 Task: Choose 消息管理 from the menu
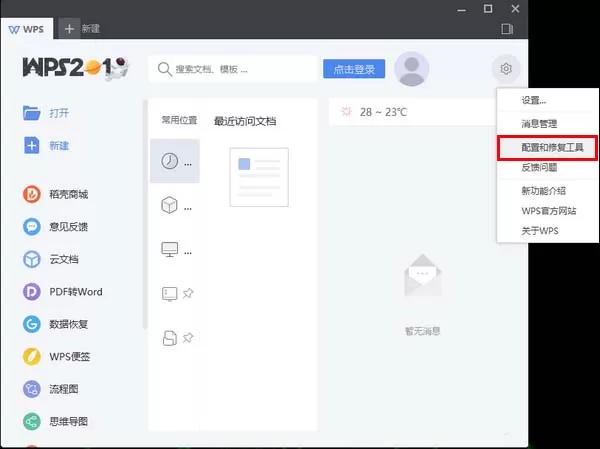click(548, 124)
